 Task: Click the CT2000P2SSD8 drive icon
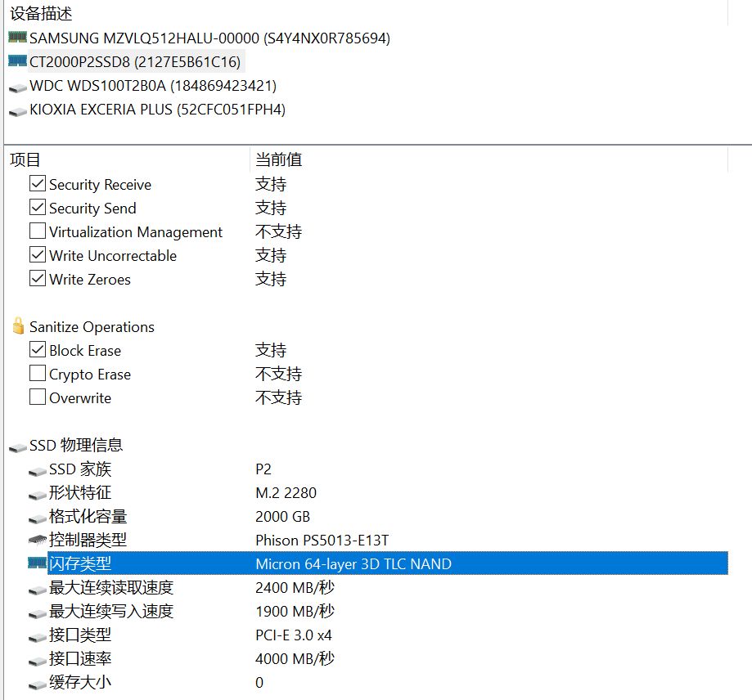(16, 61)
